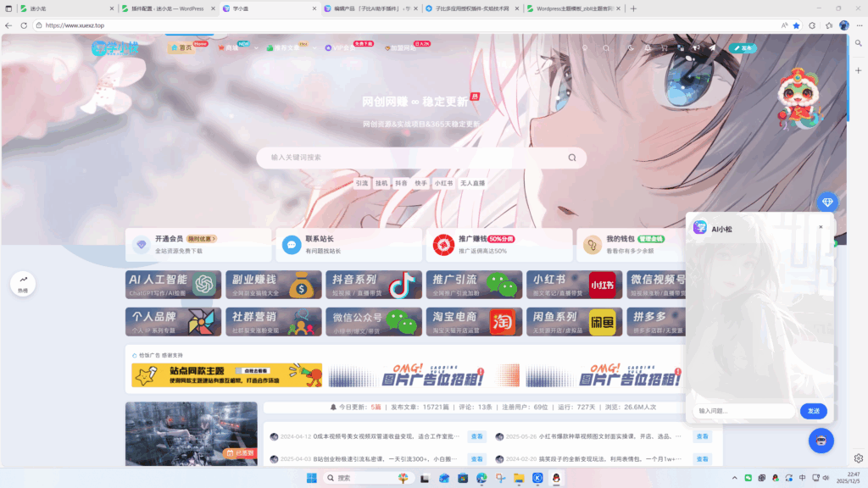Click the 热榜 trending floating button

[23, 284]
